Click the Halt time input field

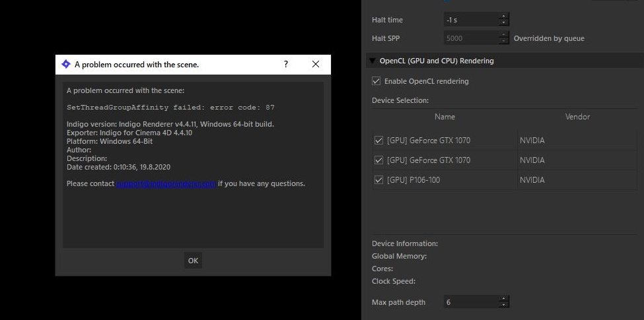470,20
